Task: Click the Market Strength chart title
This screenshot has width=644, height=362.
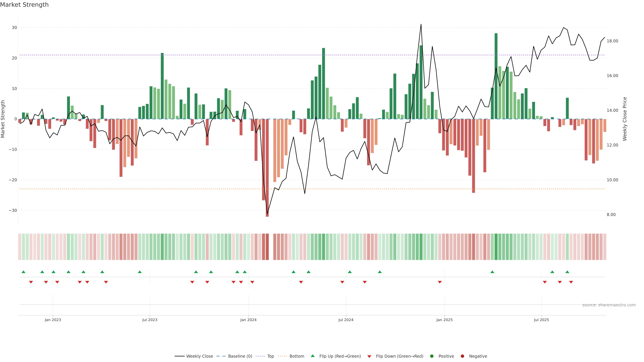Action: (x=24, y=5)
